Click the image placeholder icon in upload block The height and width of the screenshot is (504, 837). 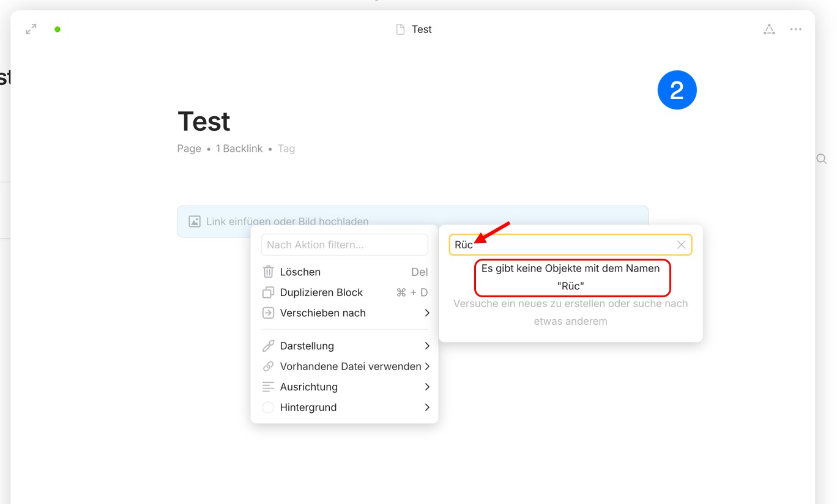195,221
